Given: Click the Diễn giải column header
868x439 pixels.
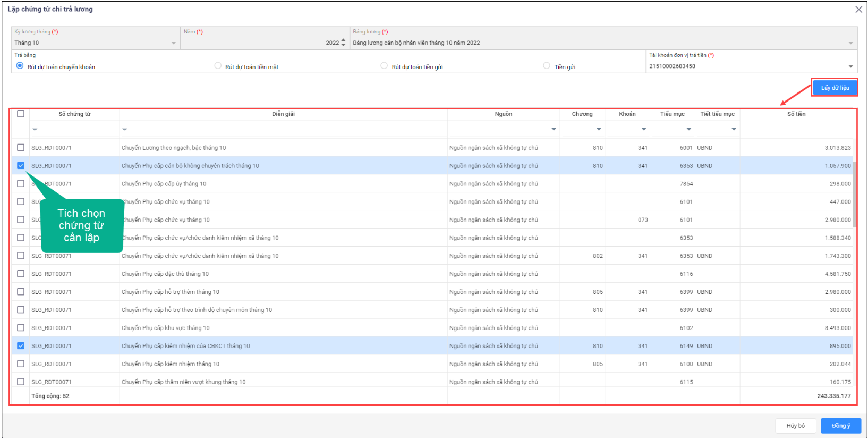Looking at the screenshot, I should tap(283, 114).
